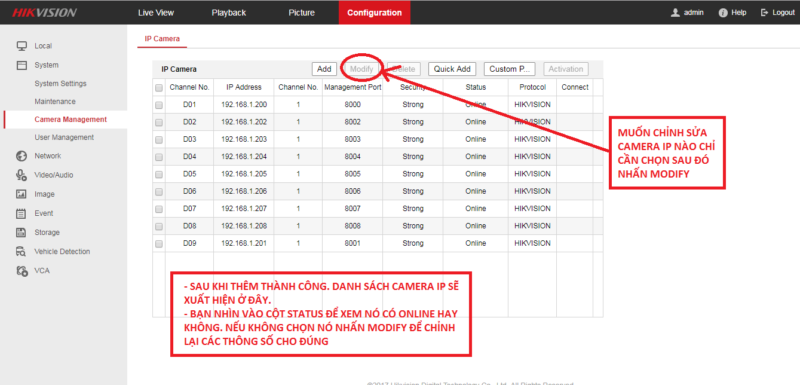Click the Online status in D05 row
Viewport: 800px width, 385px height.
pyautogui.click(x=476, y=174)
